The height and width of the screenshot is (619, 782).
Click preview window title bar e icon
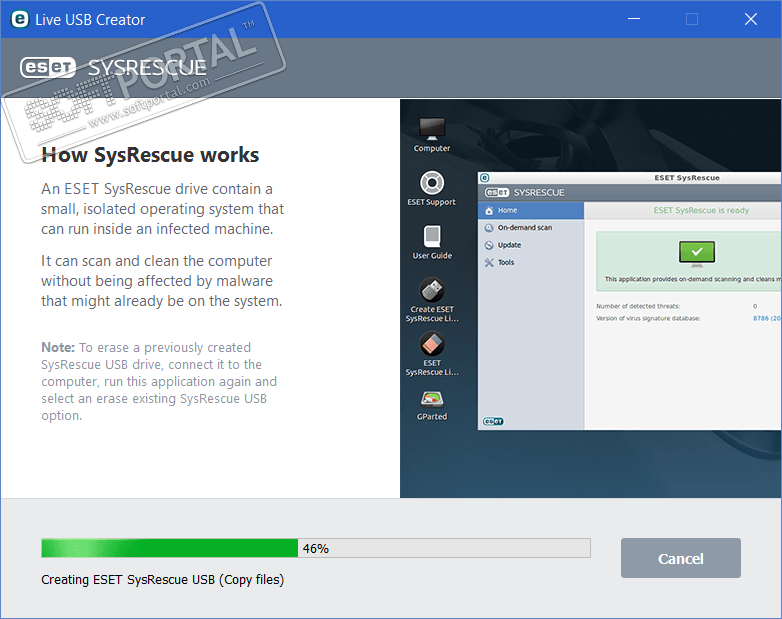click(485, 178)
